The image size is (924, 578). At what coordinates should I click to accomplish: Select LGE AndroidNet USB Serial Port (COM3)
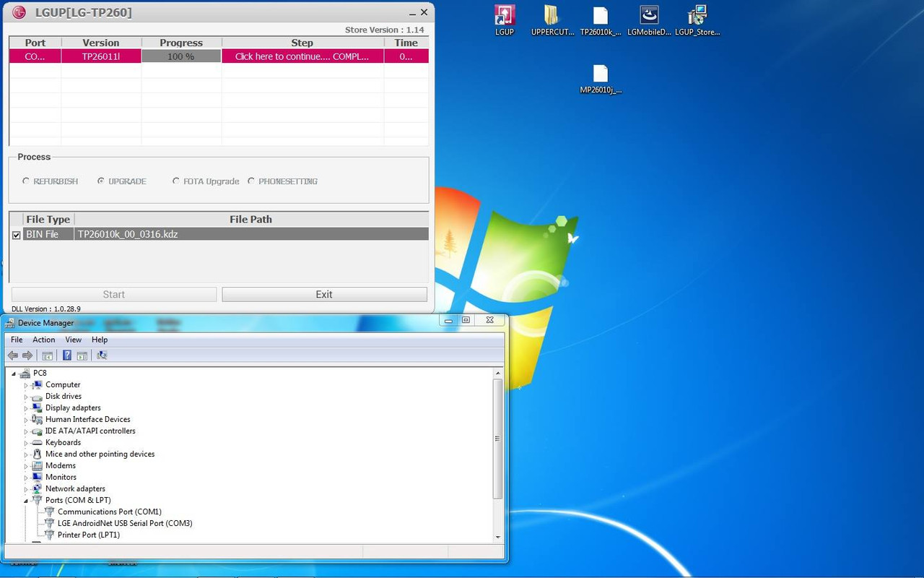coord(125,523)
